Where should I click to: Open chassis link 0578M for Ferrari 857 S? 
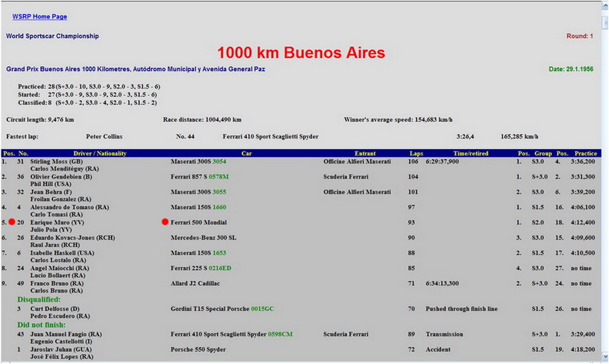219,177
